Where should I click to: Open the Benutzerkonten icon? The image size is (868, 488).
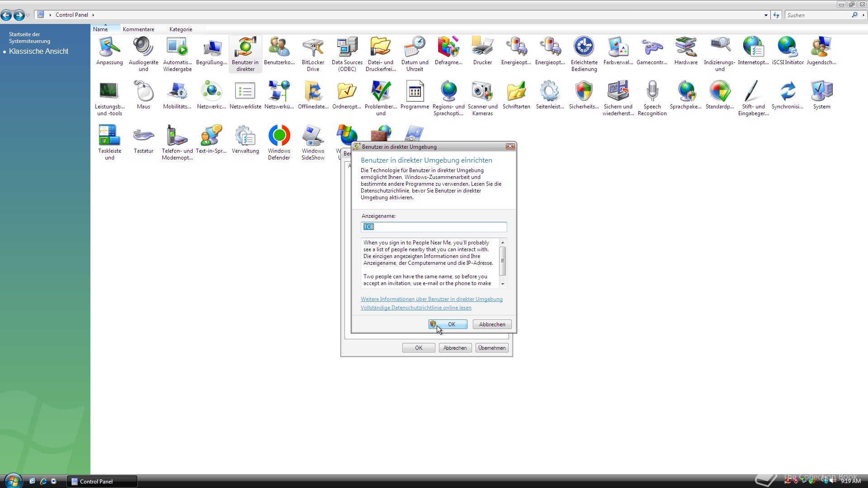tap(279, 51)
